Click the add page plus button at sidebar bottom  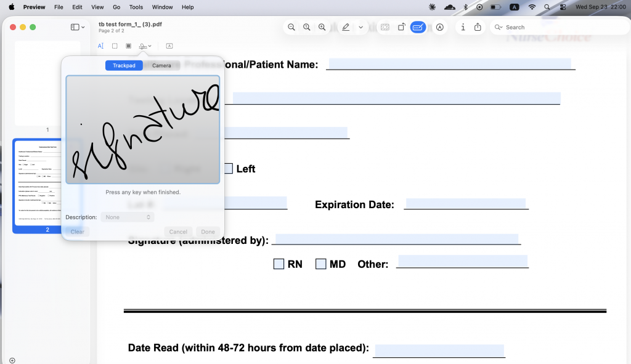[x=12, y=360]
